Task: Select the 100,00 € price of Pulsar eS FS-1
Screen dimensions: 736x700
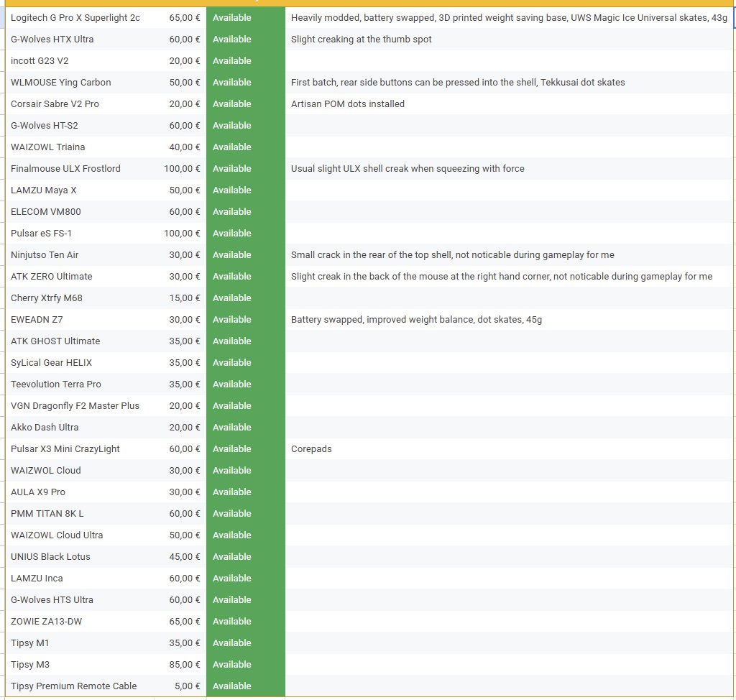Action: 180,234
